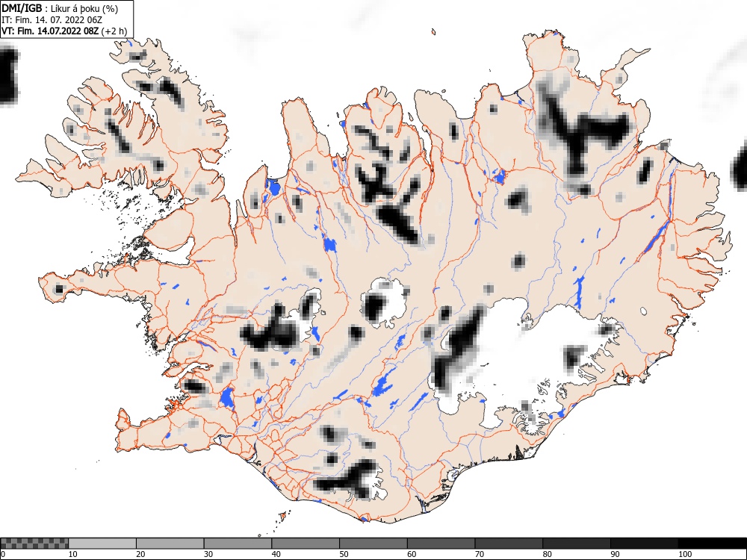The height and width of the screenshot is (560, 747).
Task: Click the '0' label starting the scale
Action: (x=3, y=554)
